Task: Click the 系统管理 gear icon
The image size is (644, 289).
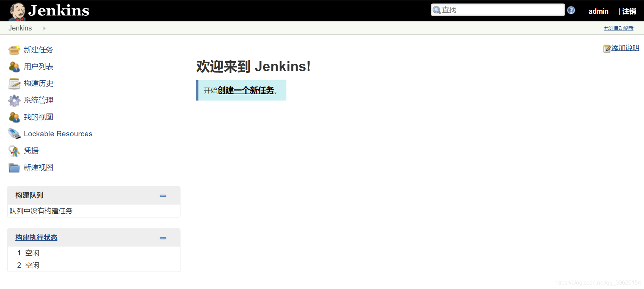Action: (14, 100)
